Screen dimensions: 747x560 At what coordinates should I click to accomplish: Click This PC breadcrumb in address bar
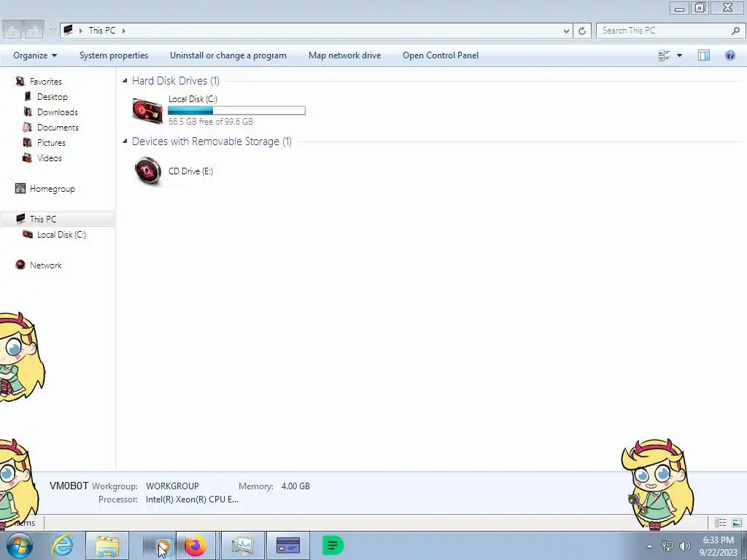pos(102,31)
